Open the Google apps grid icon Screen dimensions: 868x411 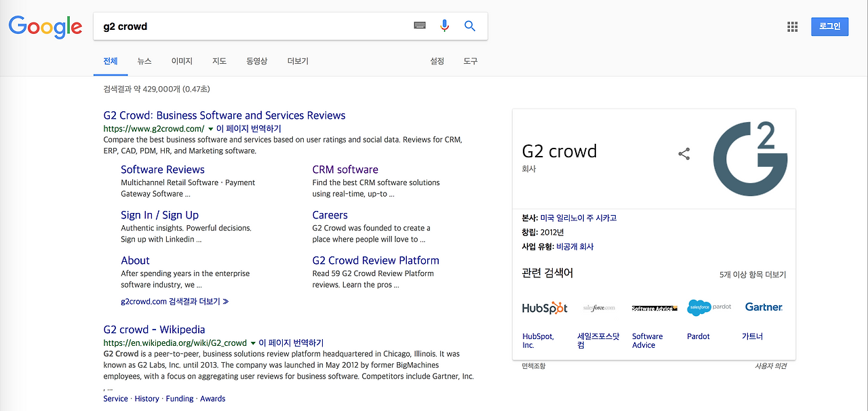(792, 26)
